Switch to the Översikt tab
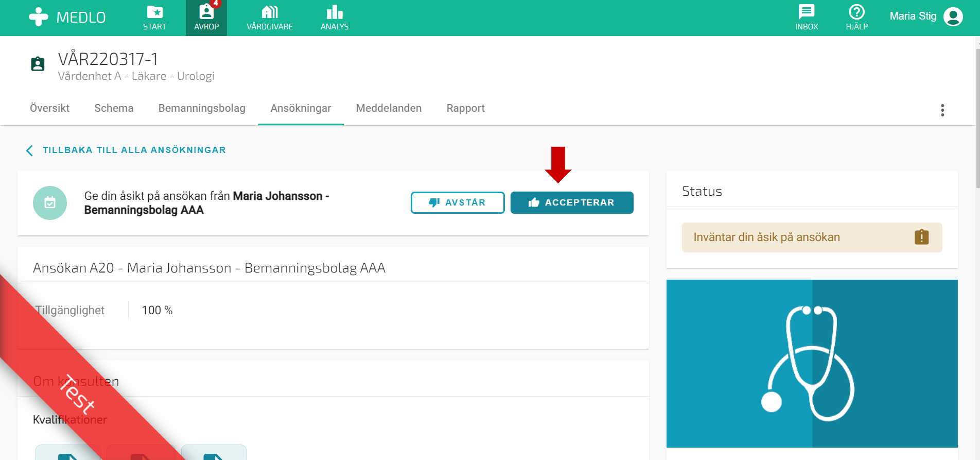980x460 pixels. (49, 108)
